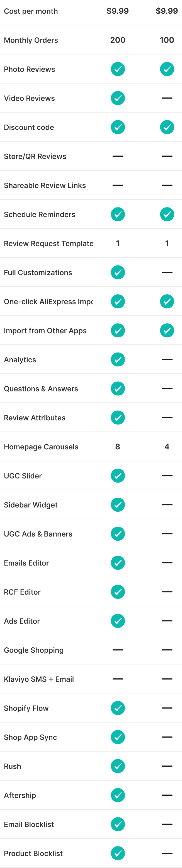The image size is (182, 868).
Task: Click the Full Customizations checkmark icon
Action: click(x=118, y=272)
